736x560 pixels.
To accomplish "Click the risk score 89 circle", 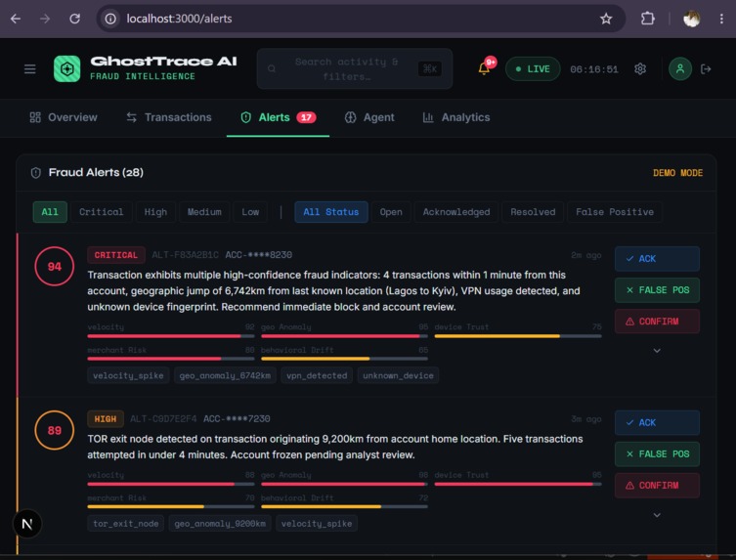I will pyautogui.click(x=55, y=430).
